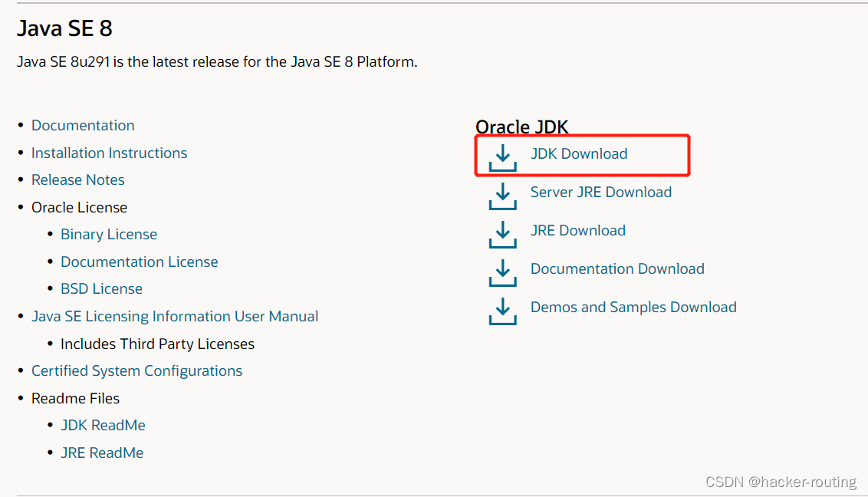View the Release Notes
The width and height of the screenshot is (868, 497).
(77, 179)
